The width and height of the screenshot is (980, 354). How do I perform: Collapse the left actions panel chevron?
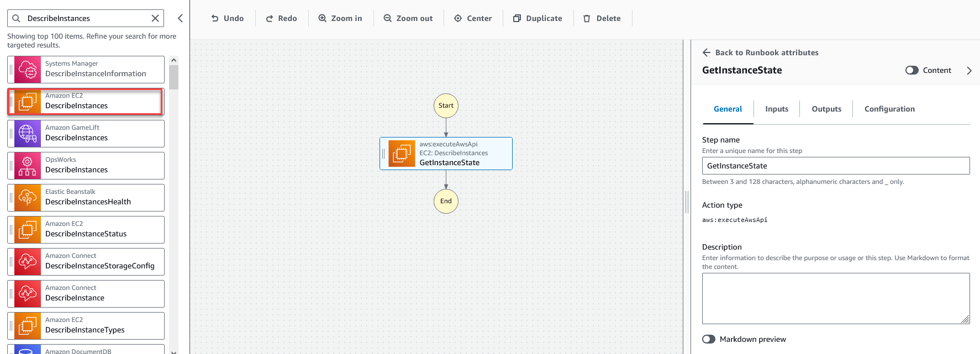[x=180, y=18]
